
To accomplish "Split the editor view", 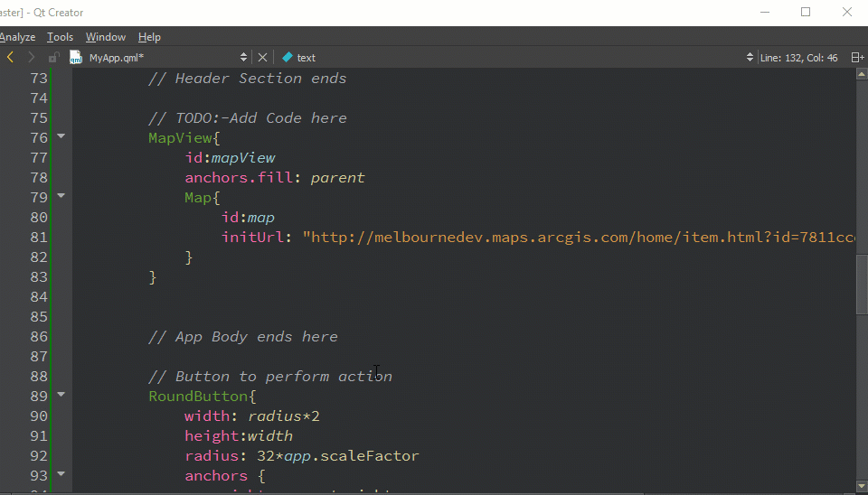I will pyautogui.click(x=857, y=58).
